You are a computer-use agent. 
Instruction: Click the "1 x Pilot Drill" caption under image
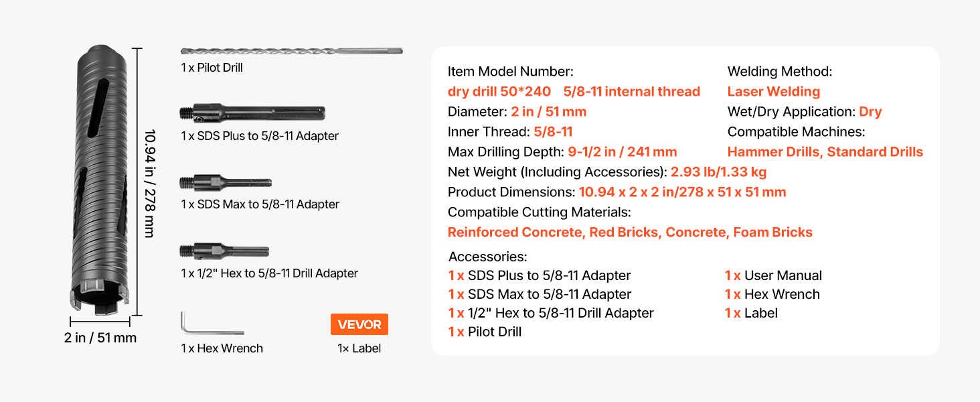coord(212,68)
